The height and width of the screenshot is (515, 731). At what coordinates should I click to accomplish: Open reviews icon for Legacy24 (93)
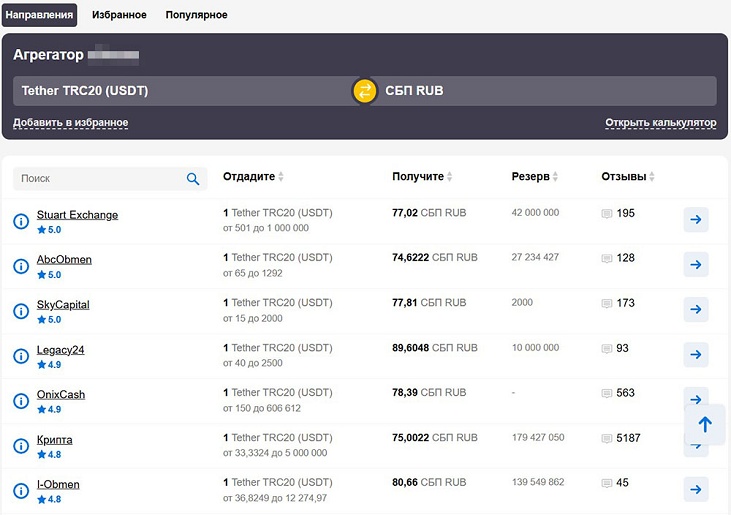click(x=607, y=349)
